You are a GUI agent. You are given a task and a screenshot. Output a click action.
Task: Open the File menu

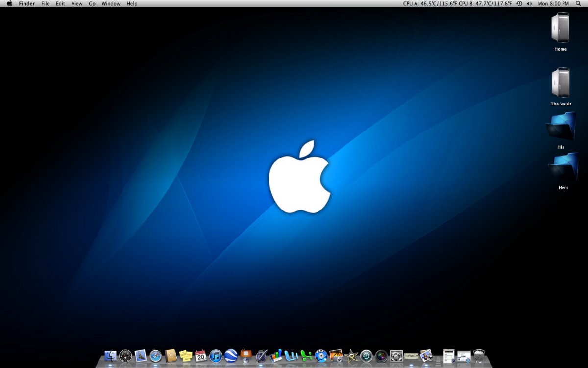45,3
